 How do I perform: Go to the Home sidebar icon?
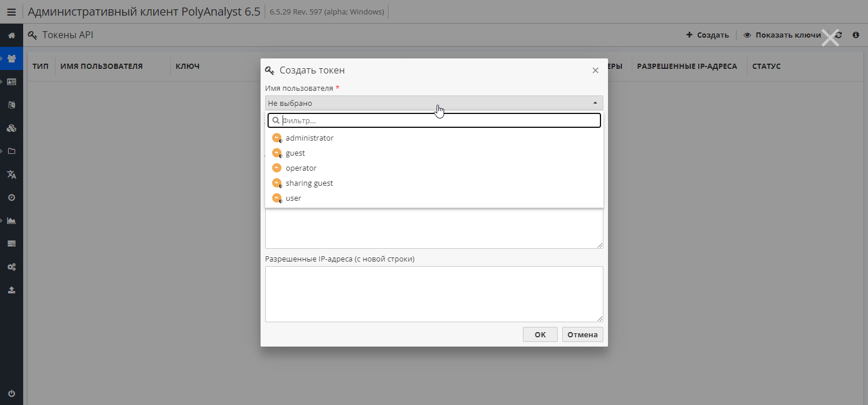point(12,35)
